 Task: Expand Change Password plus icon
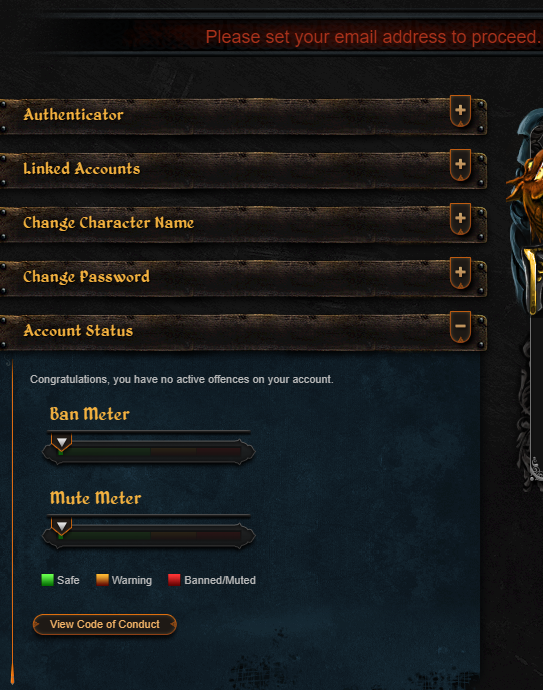pos(460,273)
